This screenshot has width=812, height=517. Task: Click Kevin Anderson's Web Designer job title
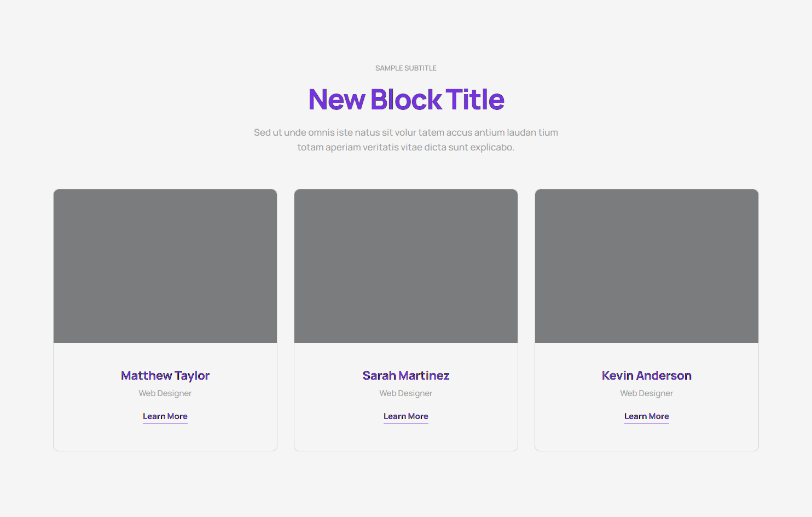(647, 393)
